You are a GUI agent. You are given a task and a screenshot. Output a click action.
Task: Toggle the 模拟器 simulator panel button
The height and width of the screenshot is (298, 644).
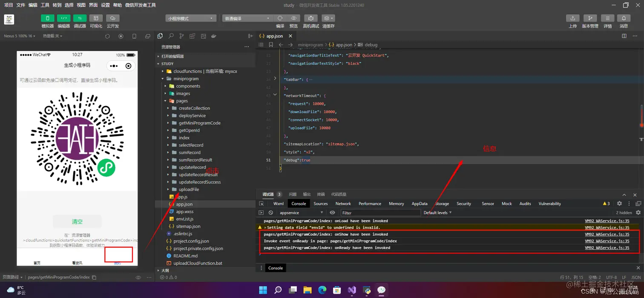point(47,18)
